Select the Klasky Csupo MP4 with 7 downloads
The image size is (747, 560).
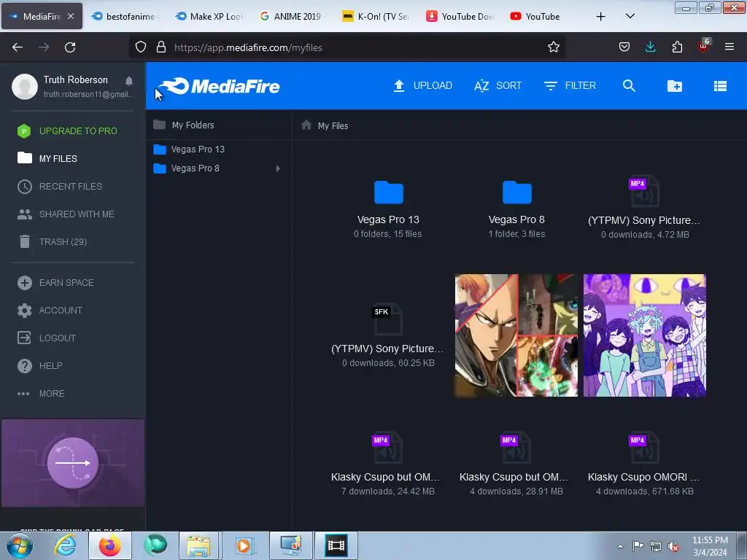388,448
